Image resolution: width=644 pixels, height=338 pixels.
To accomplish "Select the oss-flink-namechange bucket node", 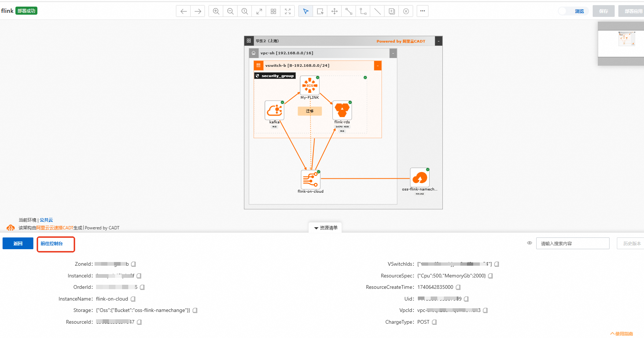I will coord(420,178).
